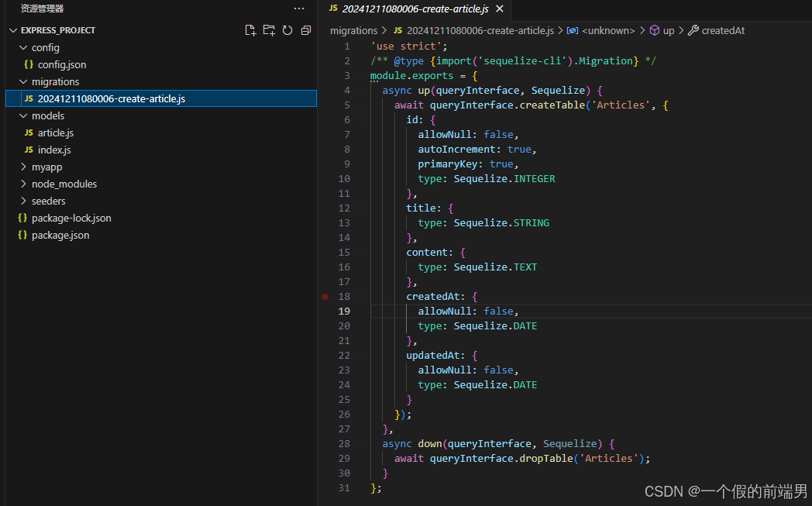Click the migrations breadcrumb segment
Viewport: 812px width, 506px height.
(353, 30)
